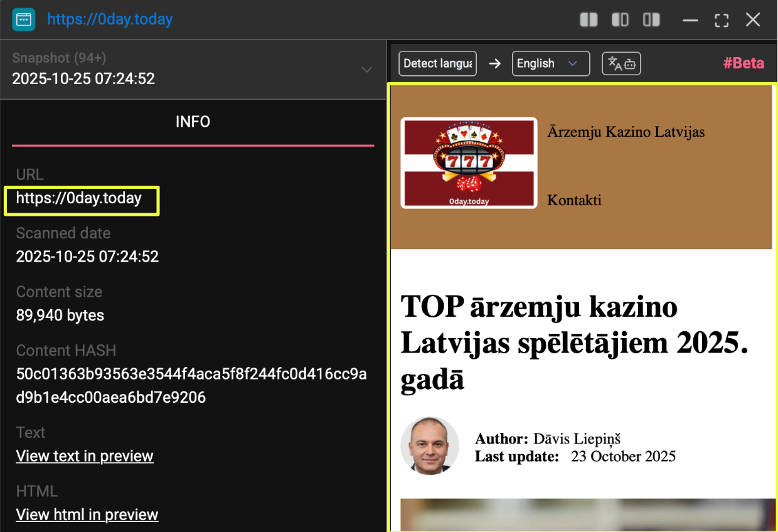Image resolution: width=778 pixels, height=532 pixels.
Task: Click the casino logo for 0day.today
Action: pos(469,163)
